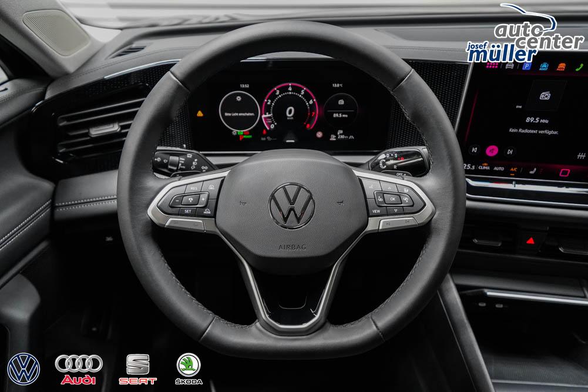Toggle the A/C control on climate bar
This screenshot has width=588, height=392.
coord(513,169)
